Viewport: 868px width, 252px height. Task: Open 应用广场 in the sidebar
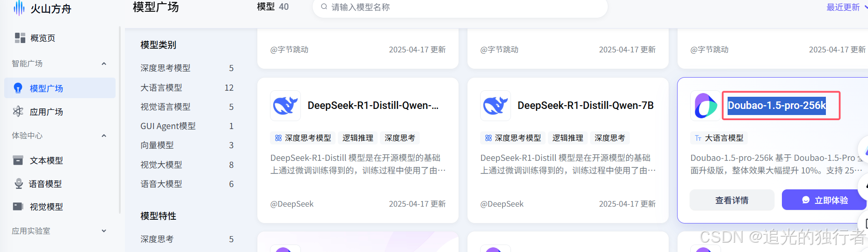click(60, 111)
